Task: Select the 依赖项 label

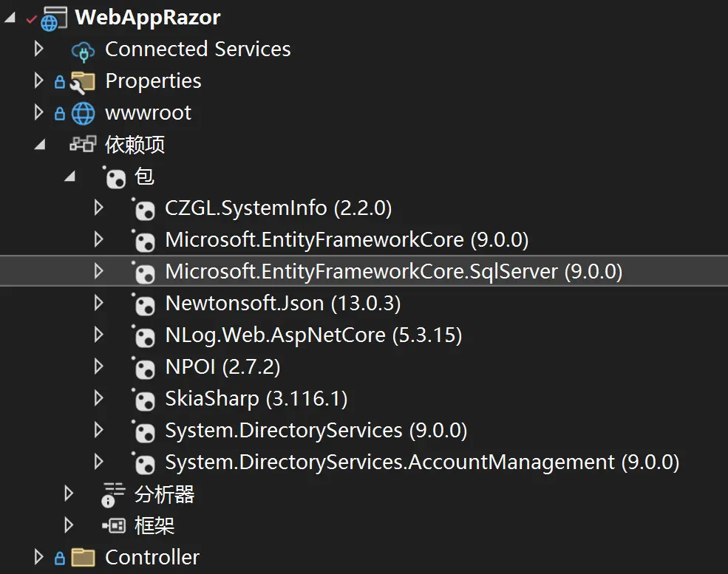Action: [135, 145]
